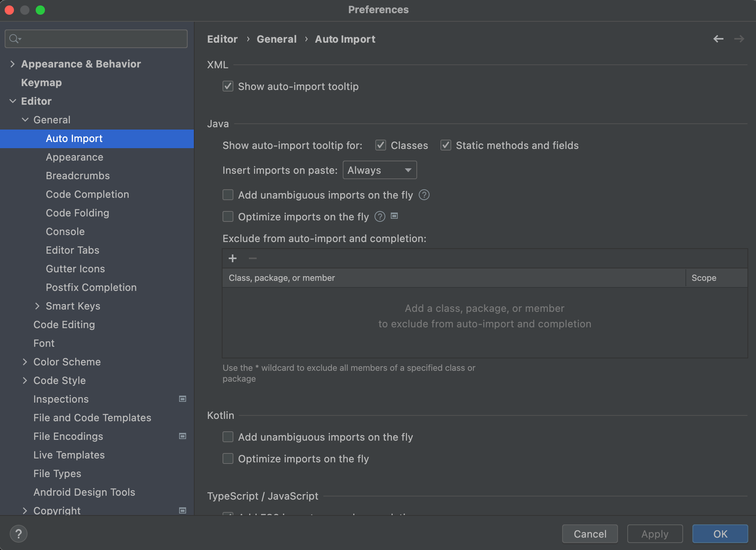Click help icon beside Add unambiguous imports

(424, 195)
